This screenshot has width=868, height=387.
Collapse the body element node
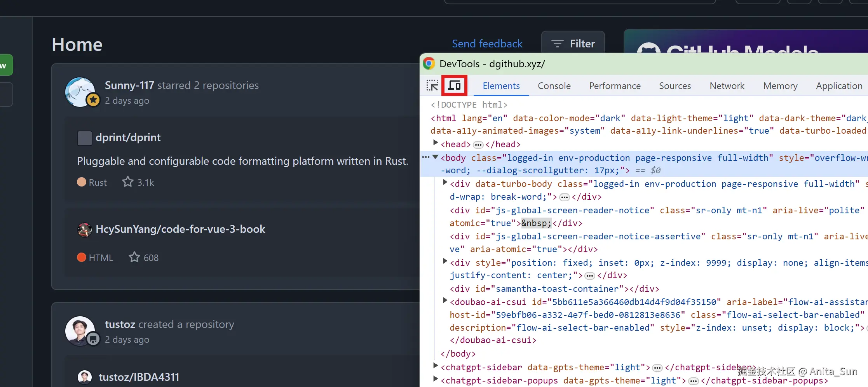tap(436, 157)
